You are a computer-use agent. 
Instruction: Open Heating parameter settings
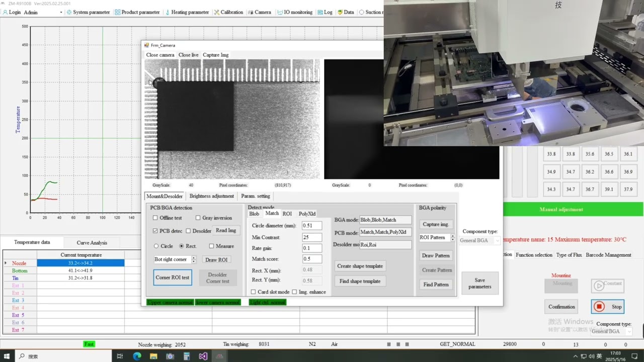point(187,12)
